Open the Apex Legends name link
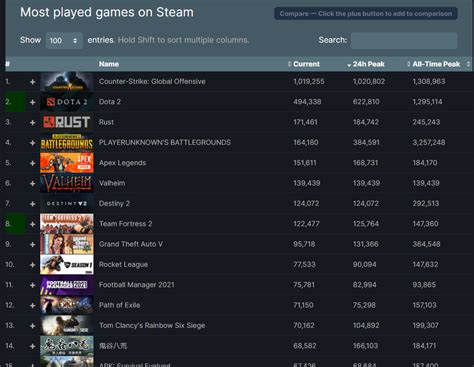This screenshot has height=367, width=474. [x=122, y=163]
